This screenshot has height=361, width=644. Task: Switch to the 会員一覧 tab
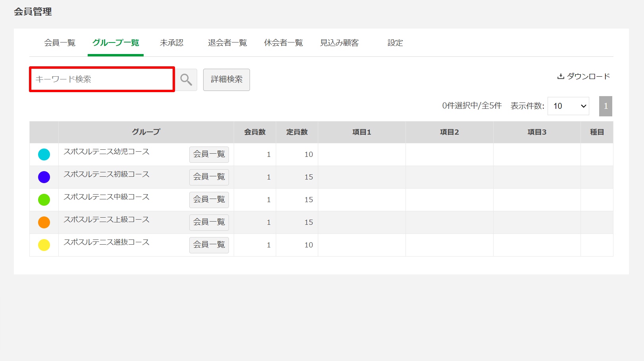pyautogui.click(x=60, y=43)
